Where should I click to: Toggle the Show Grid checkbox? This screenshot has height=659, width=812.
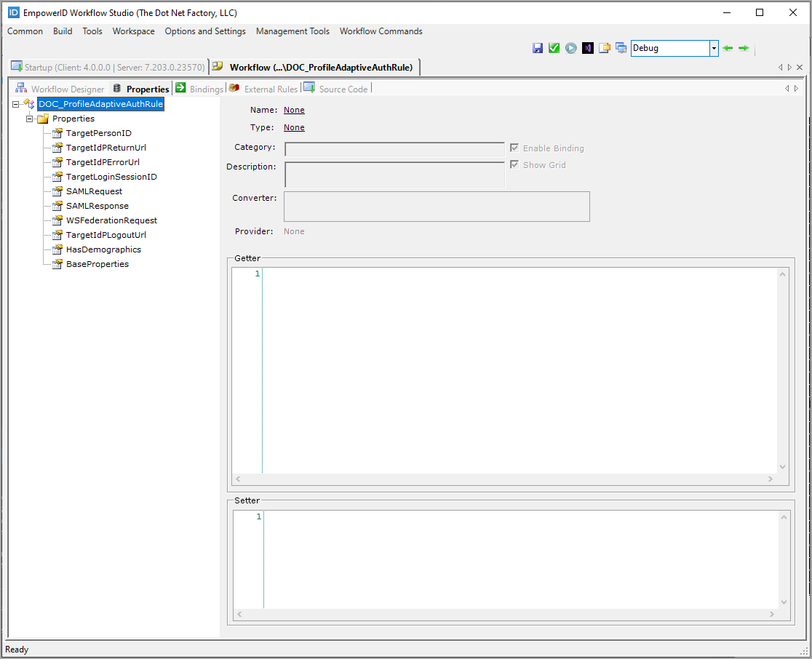tap(514, 164)
